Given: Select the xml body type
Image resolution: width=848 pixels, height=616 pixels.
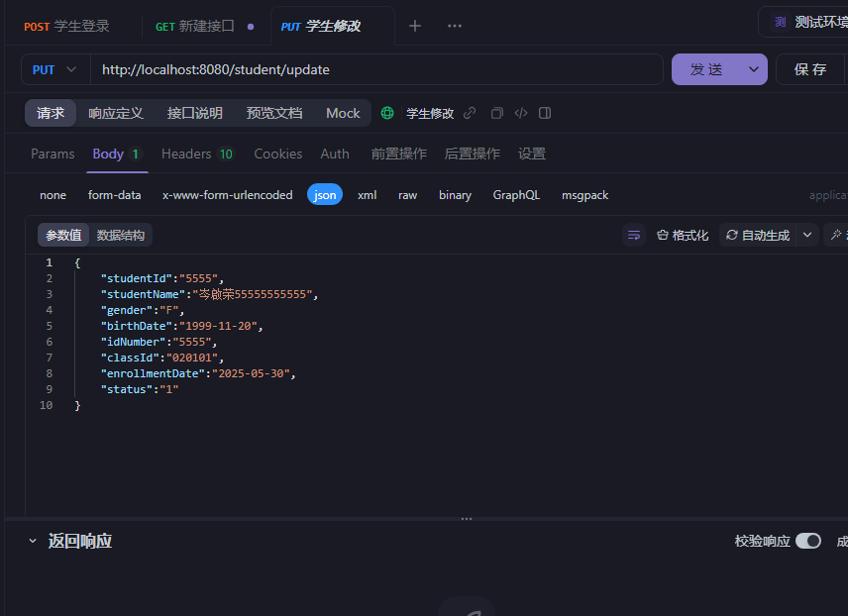Looking at the screenshot, I should [368, 195].
